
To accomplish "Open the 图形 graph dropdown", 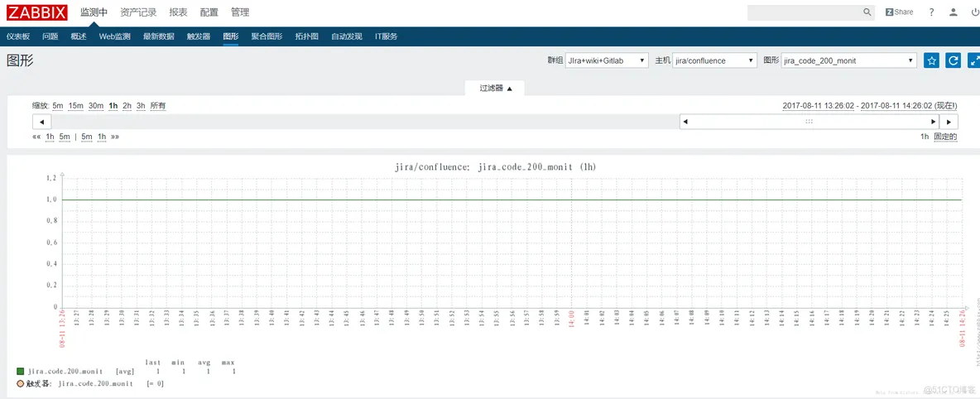I will (x=848, y=60).
